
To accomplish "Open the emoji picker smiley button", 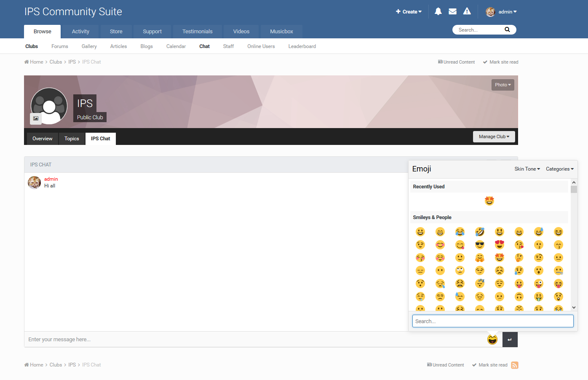I will click(x=492, y=339).
